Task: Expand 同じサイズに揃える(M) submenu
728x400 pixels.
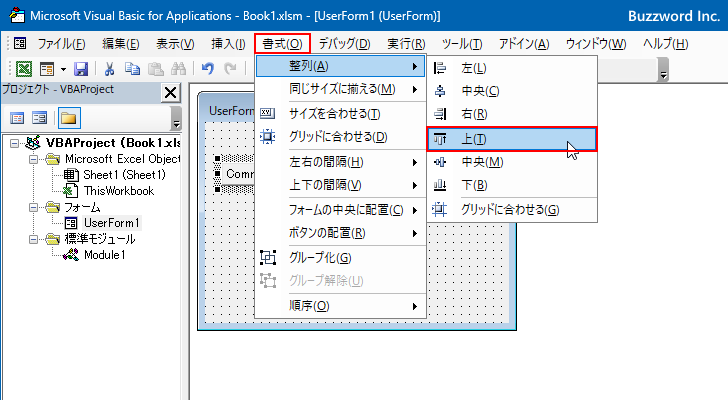Action: 340,89
